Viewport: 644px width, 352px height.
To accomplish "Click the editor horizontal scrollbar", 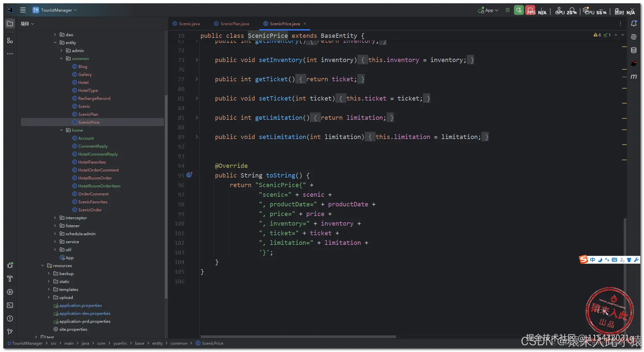I will (x=298, y=337).
